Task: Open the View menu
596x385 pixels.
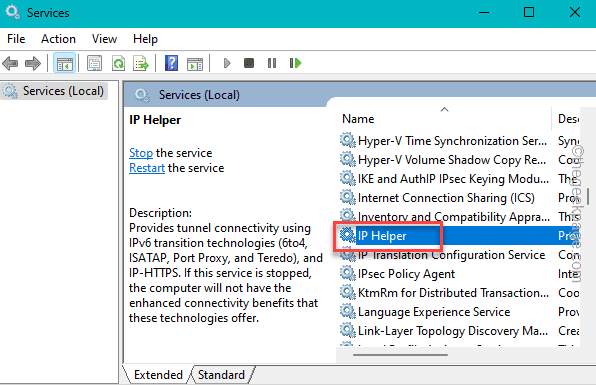Action: click(x=104, y=39)
